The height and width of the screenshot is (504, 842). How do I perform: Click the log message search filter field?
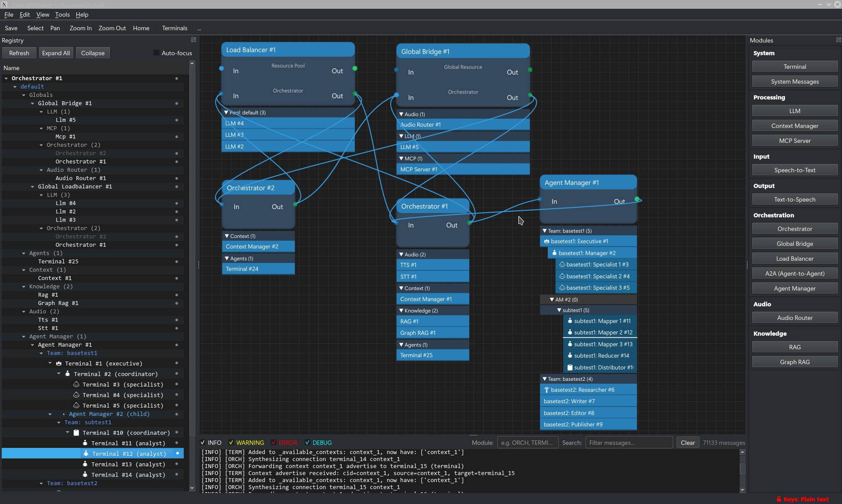(628, 443)
